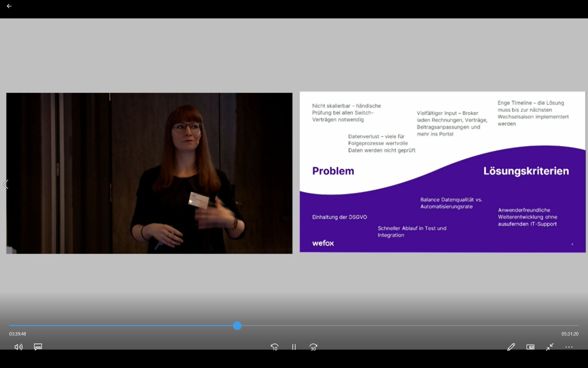Skip forward 30 seconds

pyautogui.click(x=313, y=347)
